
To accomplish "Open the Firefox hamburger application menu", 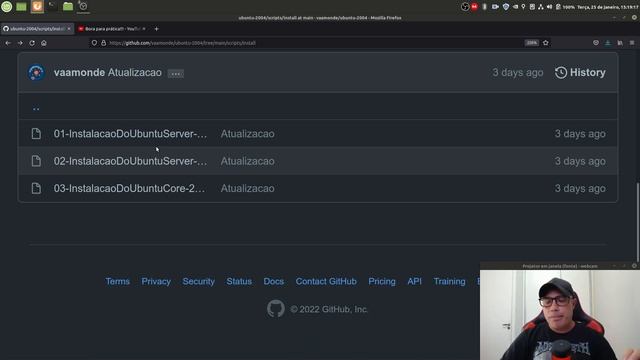I will [x=632, y=43].
